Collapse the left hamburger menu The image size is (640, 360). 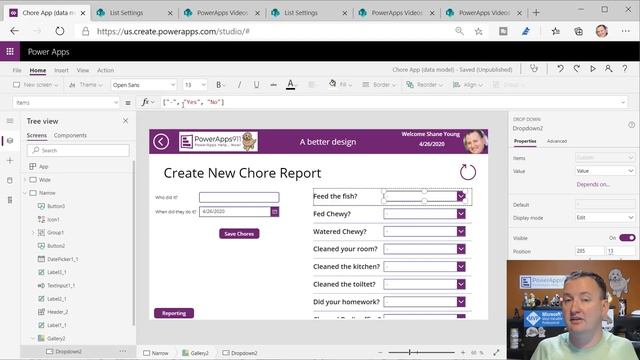coord(10,121)
